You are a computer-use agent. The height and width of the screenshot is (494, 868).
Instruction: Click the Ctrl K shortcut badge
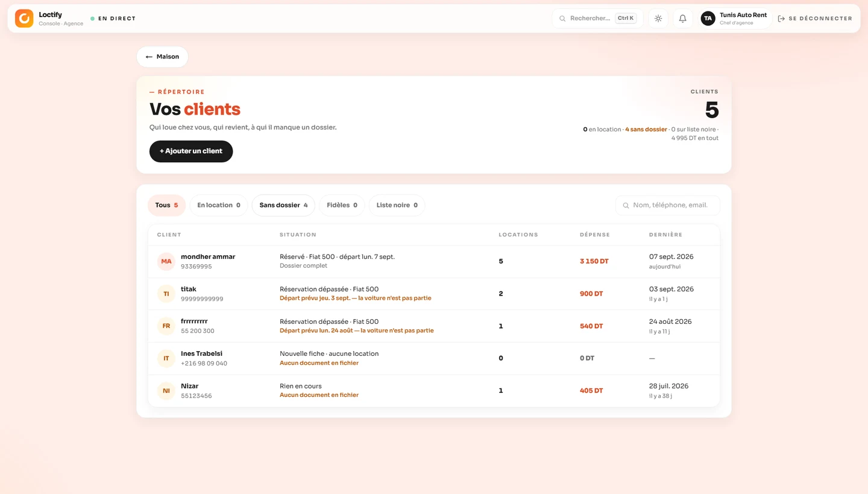[626, 18]
